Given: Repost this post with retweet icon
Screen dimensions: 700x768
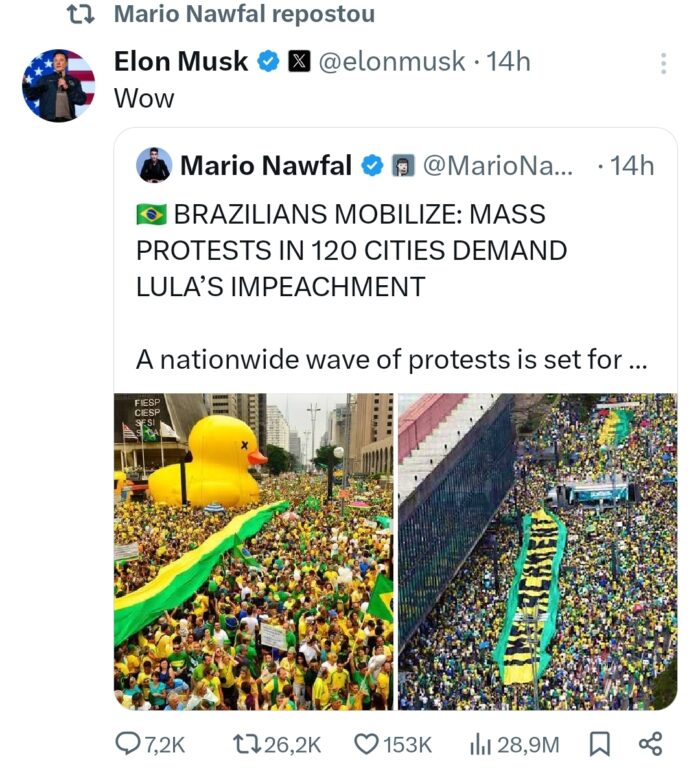Looking at the screenshot, I should (246, 743).
